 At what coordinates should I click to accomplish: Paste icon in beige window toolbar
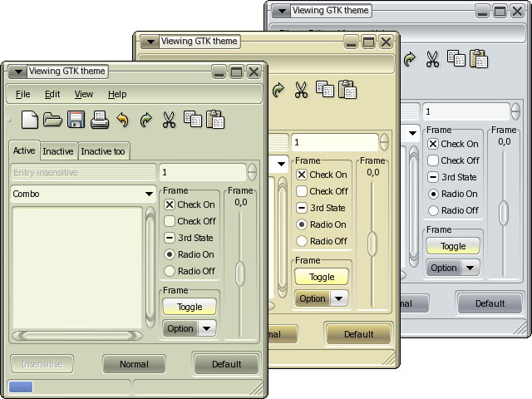[347, 89]
